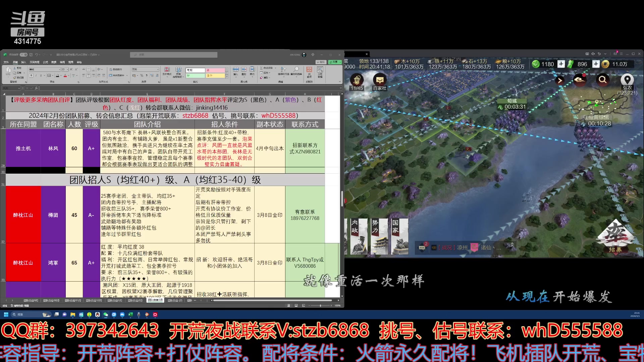Viewport: 644px width, 362px height.
Task: Open the 清除 clear dropdown
Action: (x=265, y=77)
